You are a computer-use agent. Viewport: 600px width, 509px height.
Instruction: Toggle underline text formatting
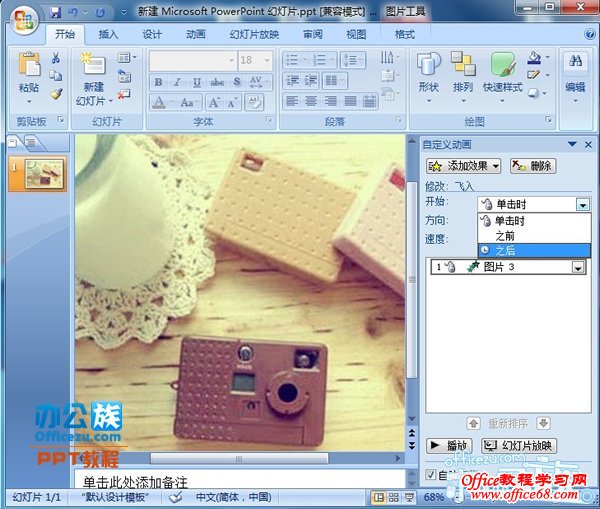point(197,82)
